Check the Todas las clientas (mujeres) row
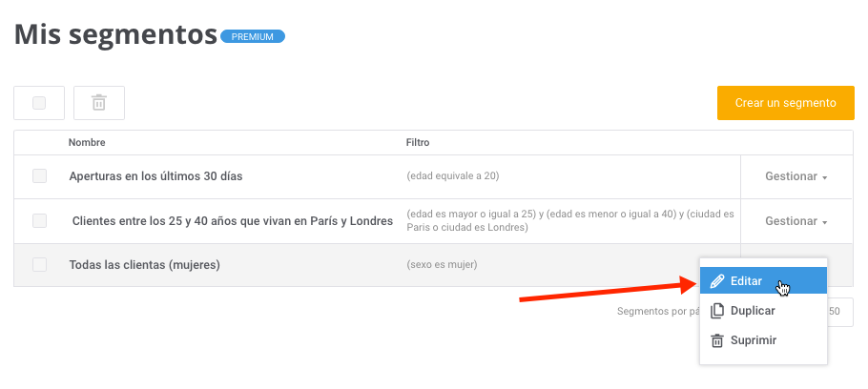868x389 pixels. tap(39, 264)
